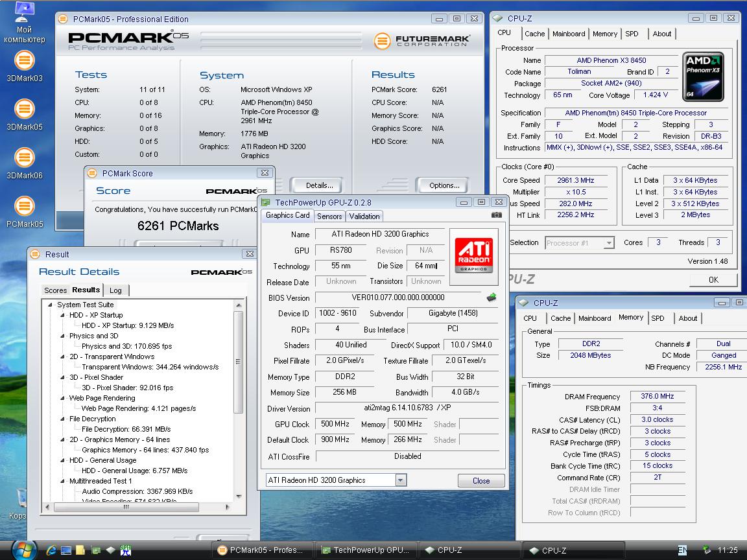The height and width of the screenshot is (560, 747).
Task: Switch to Log tab in Result Details
Action: tap(116, 290)
